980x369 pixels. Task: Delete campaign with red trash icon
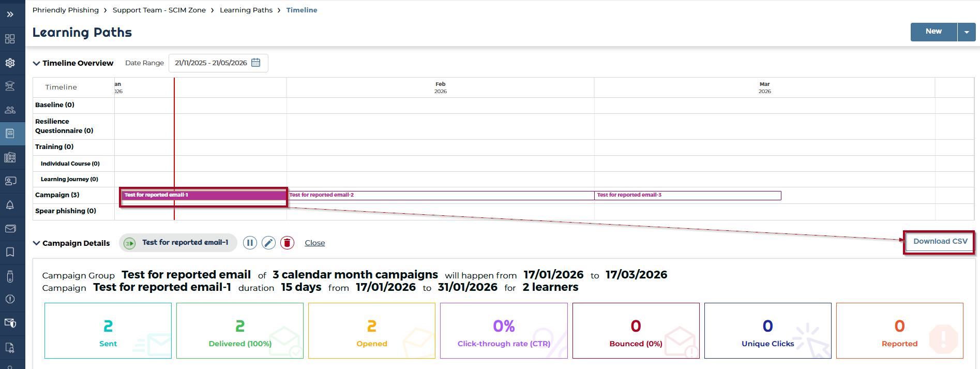(x=287, y=243)
